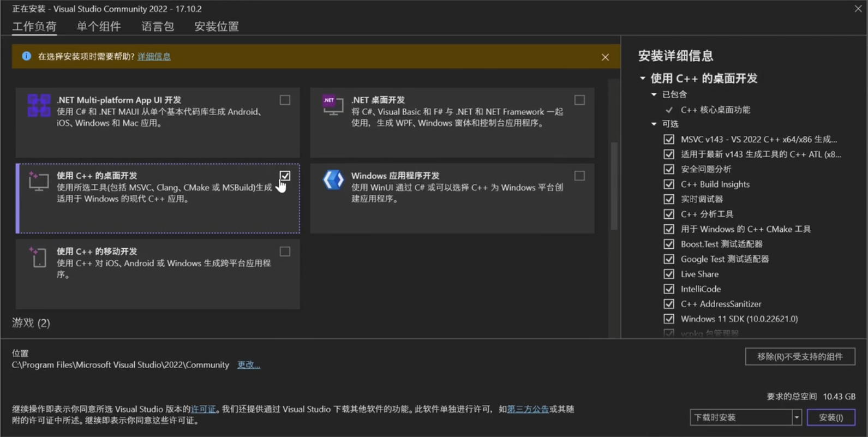
Task: Uncheck the C++ Build Insights component
Action: [669, 184]
